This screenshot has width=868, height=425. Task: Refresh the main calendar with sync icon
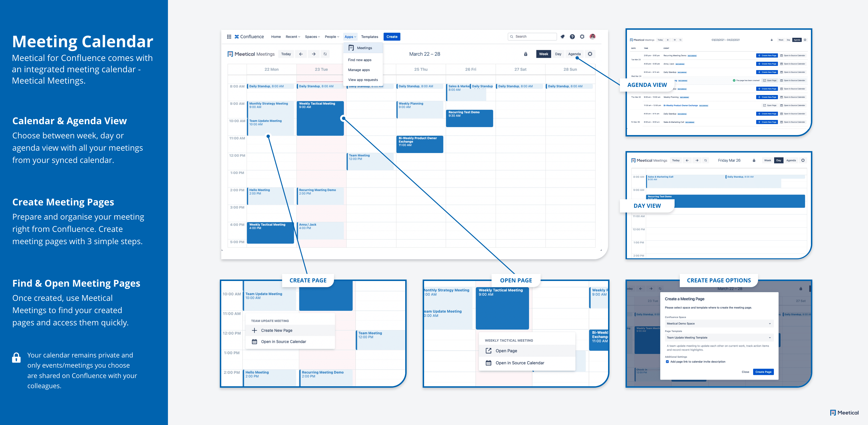click(x=325, y=54)
